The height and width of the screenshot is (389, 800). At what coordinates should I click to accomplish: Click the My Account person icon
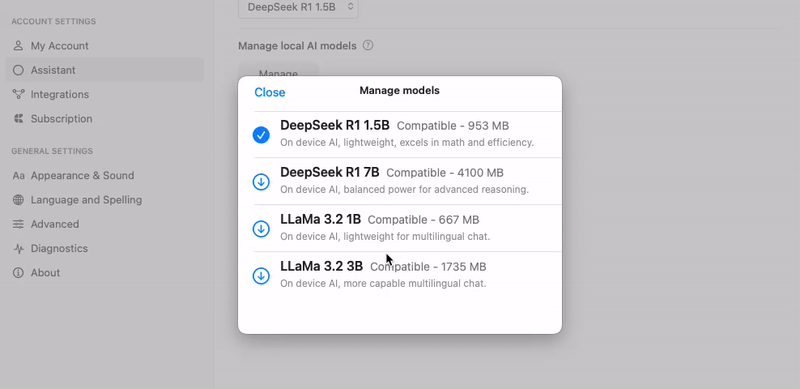[x=18, y=46]
